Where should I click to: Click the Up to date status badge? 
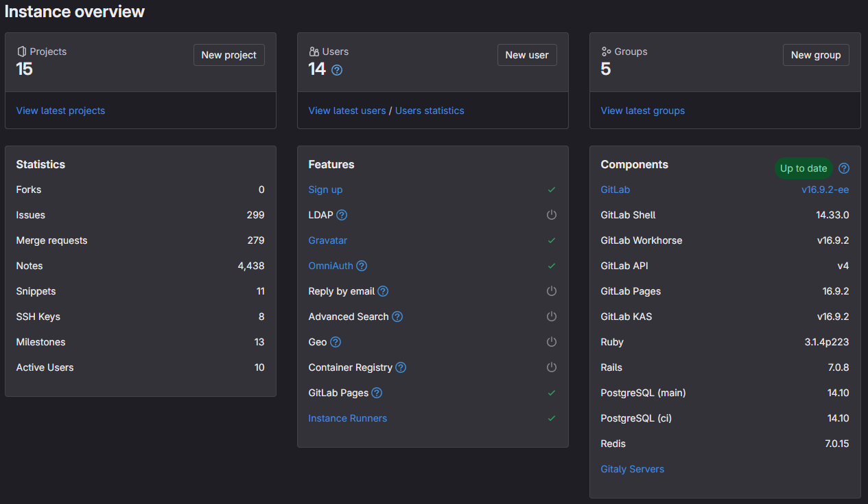pyautogui.click(x=804, y=168)
